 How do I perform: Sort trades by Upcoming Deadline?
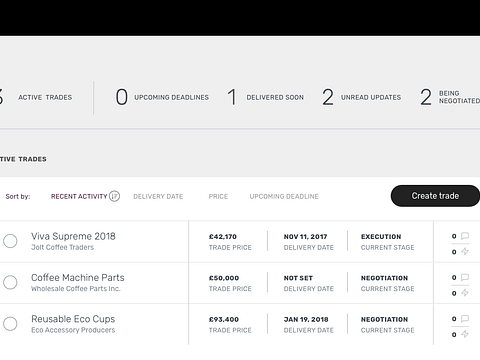[x=284, y=196]
